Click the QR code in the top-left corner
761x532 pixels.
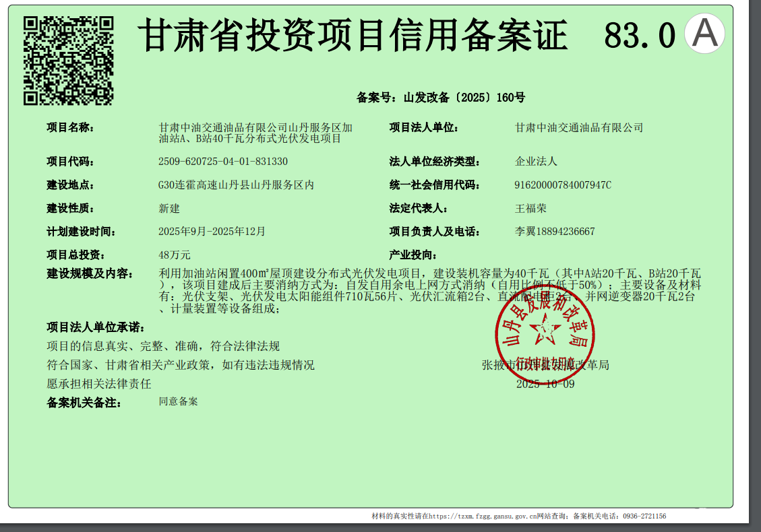tap(68, 61)
